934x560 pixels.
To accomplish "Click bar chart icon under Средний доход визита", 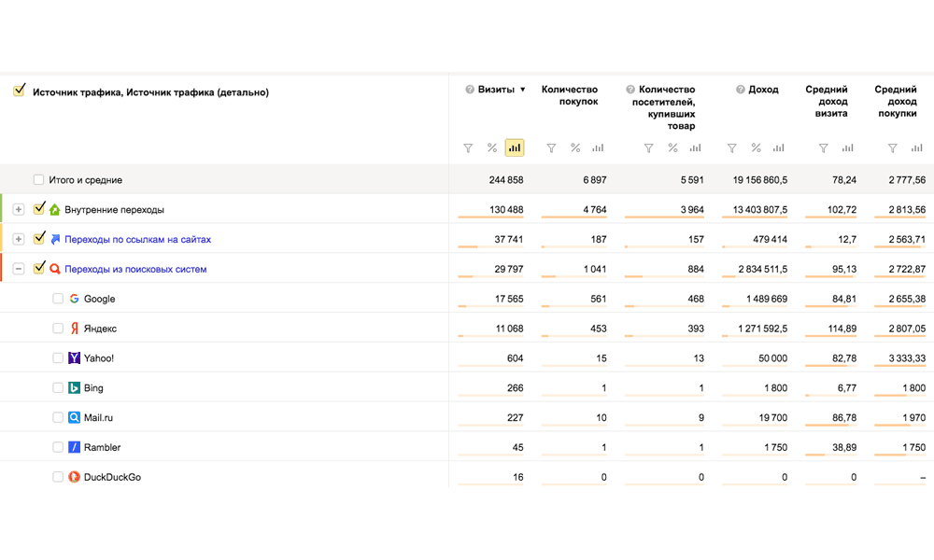I will pyautogui.click(x=848, y=147).
